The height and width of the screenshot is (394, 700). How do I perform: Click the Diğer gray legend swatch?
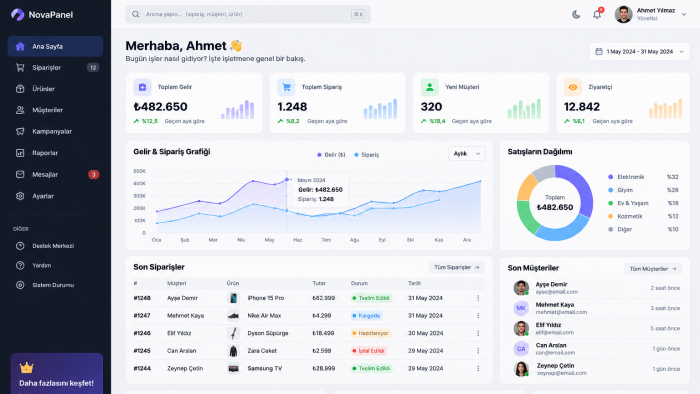point(611,229)
